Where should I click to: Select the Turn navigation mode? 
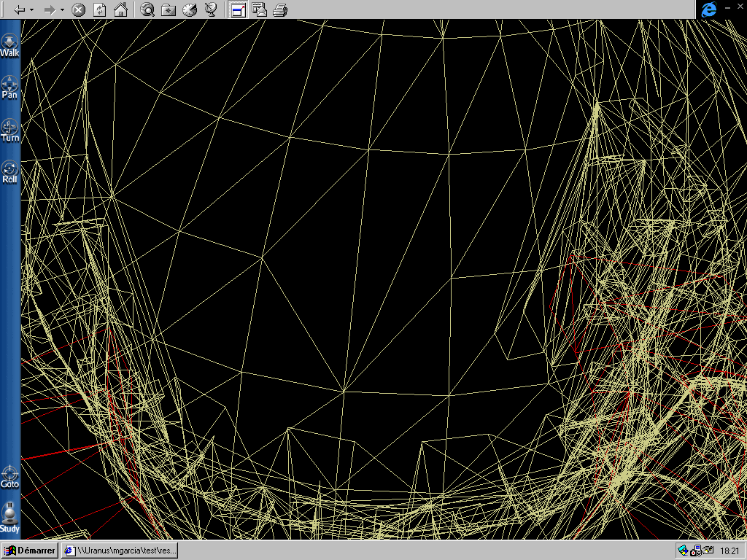(9, 131)
